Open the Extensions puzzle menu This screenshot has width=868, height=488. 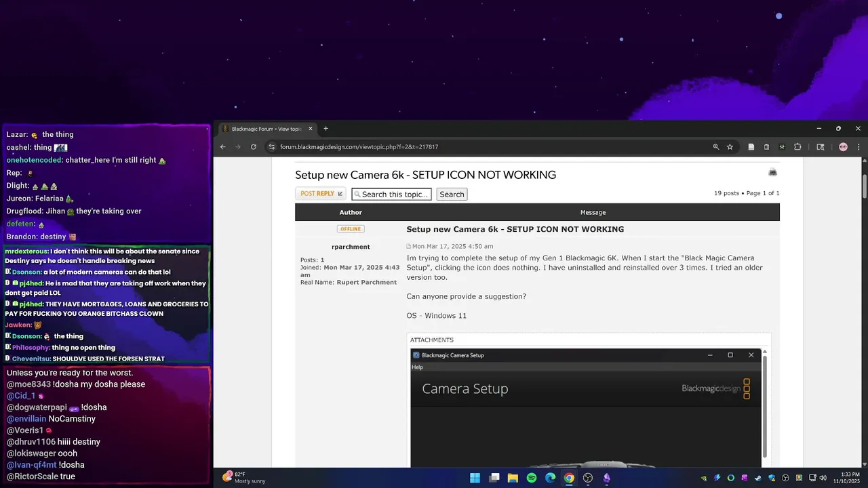[x=797, y=146]
